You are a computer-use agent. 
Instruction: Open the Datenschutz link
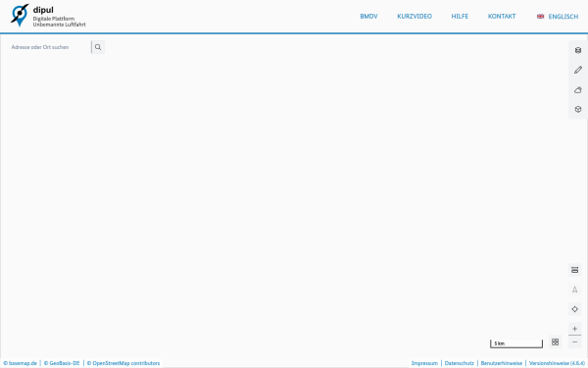point(459,363)
